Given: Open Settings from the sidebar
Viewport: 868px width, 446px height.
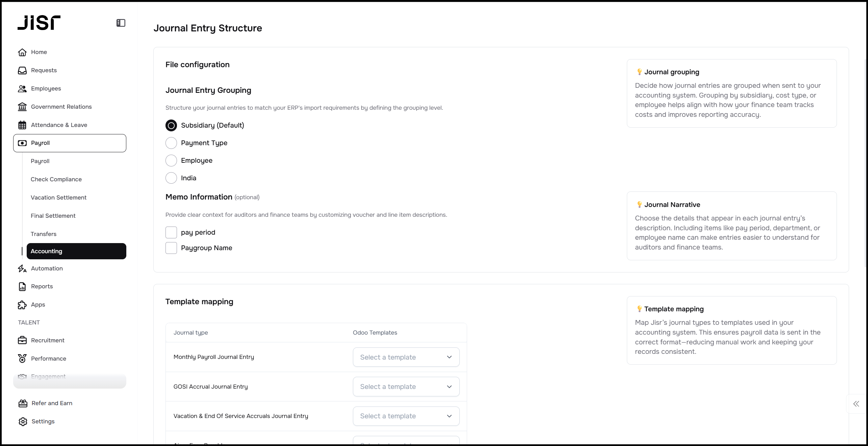Looking at the screenshot, I should click(x=43, y=421).
